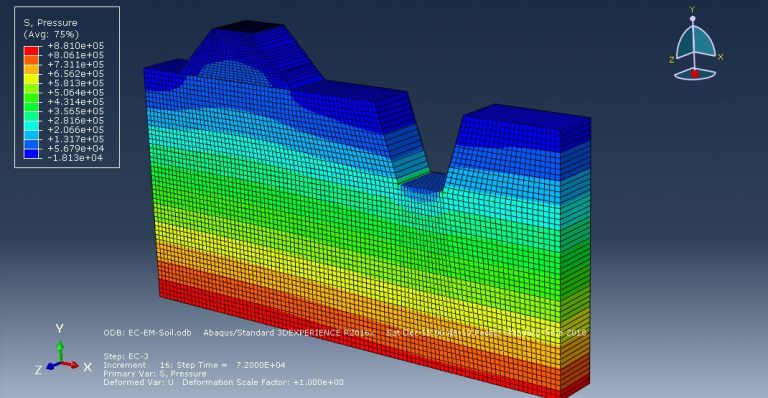Select legend minimum value -1.813e+04
The width and height of the screenshot is (768, 398).
[75, 158]
